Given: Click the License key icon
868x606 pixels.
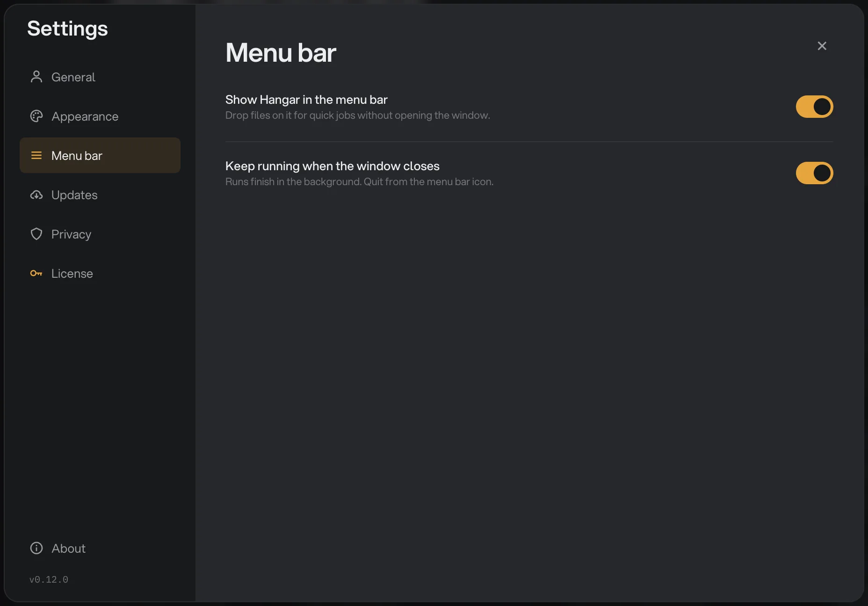Looking at the screenshot, I should (x=36, y=273).
